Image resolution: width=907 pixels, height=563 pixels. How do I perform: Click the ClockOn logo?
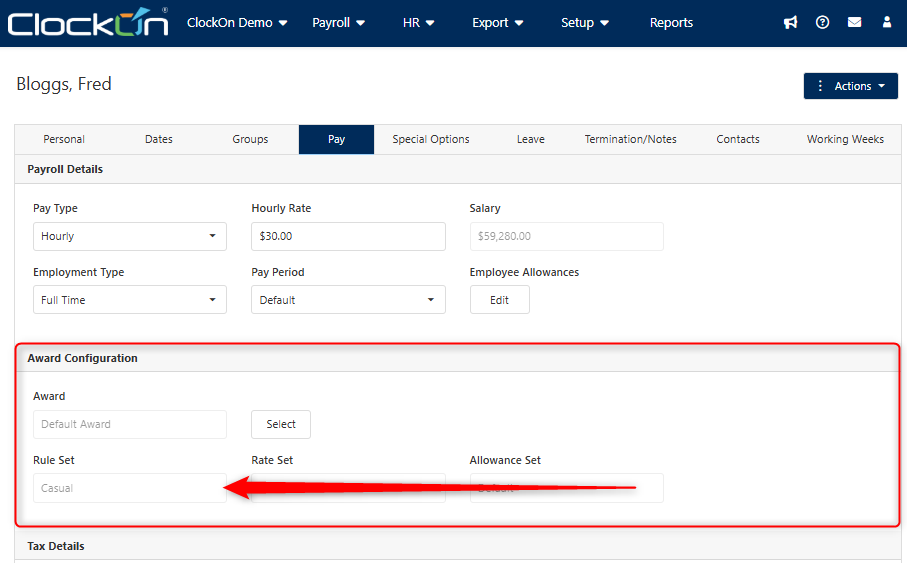tap(88, 22)
